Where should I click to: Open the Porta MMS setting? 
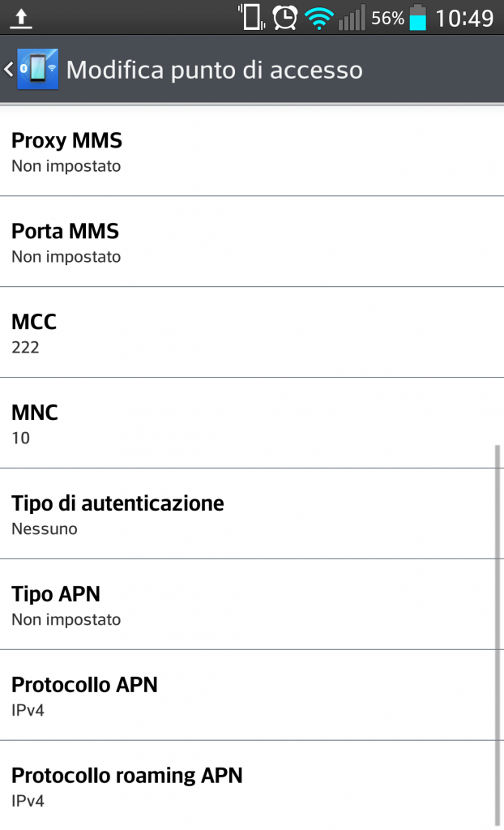coord(251,242)
